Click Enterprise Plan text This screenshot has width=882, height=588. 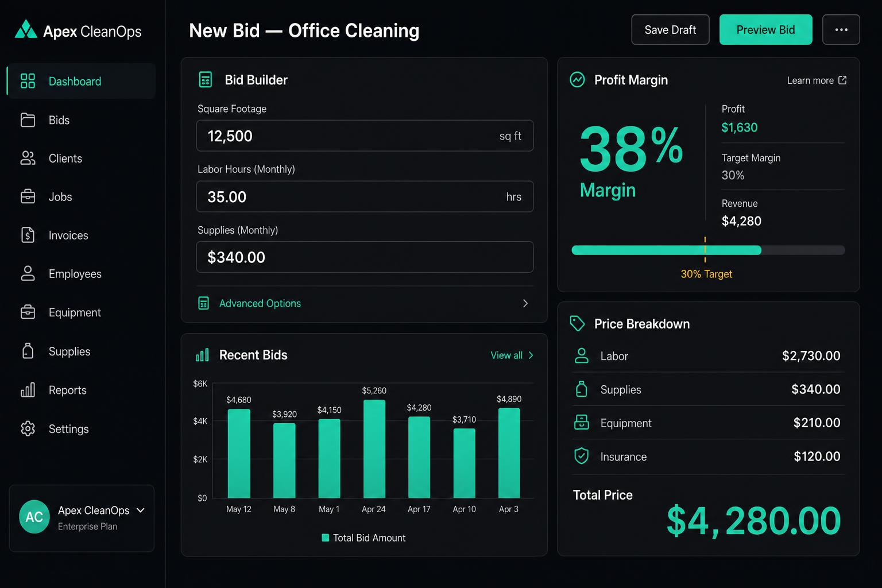(87, 526)
